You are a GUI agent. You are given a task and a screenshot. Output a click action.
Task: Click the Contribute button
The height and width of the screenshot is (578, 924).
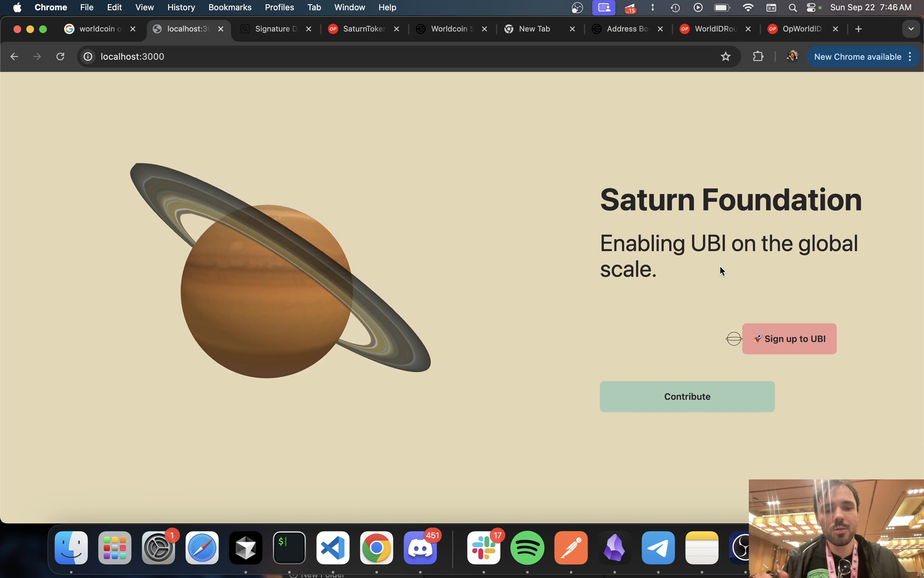click(687, 396)
